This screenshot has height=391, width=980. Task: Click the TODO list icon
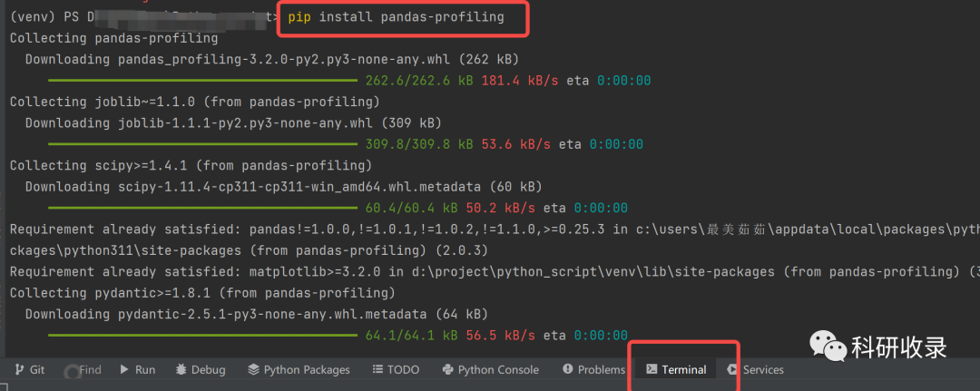click(377, 370)
